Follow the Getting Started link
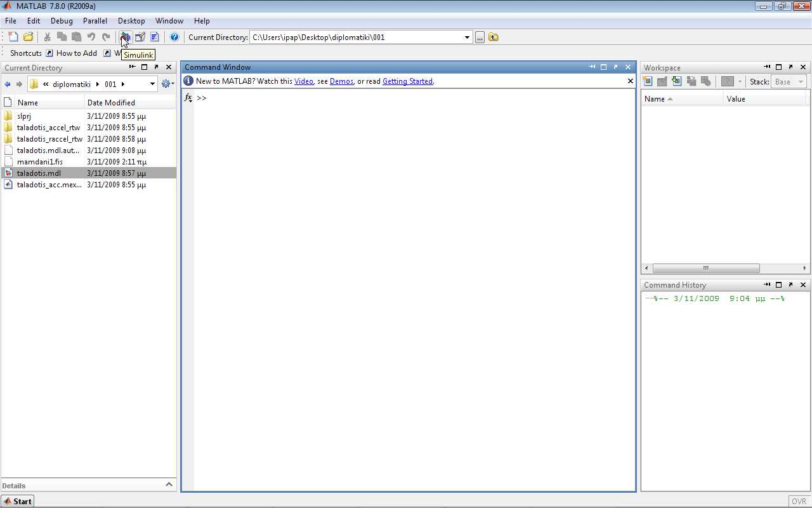 point(407,81)
